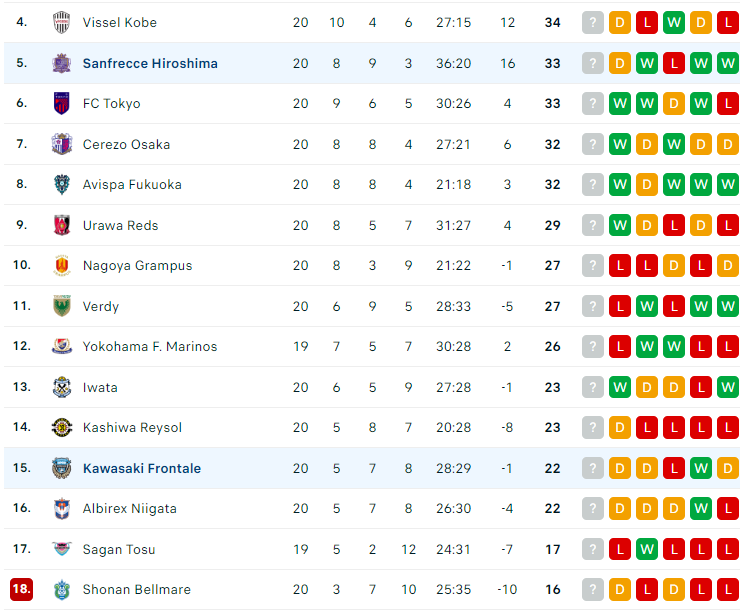The width and height of the screenshot is (740, 610).
Task: Click the green W form badge for Albirex Niigata
Action: pyautogui.click(x=701, y=509)
